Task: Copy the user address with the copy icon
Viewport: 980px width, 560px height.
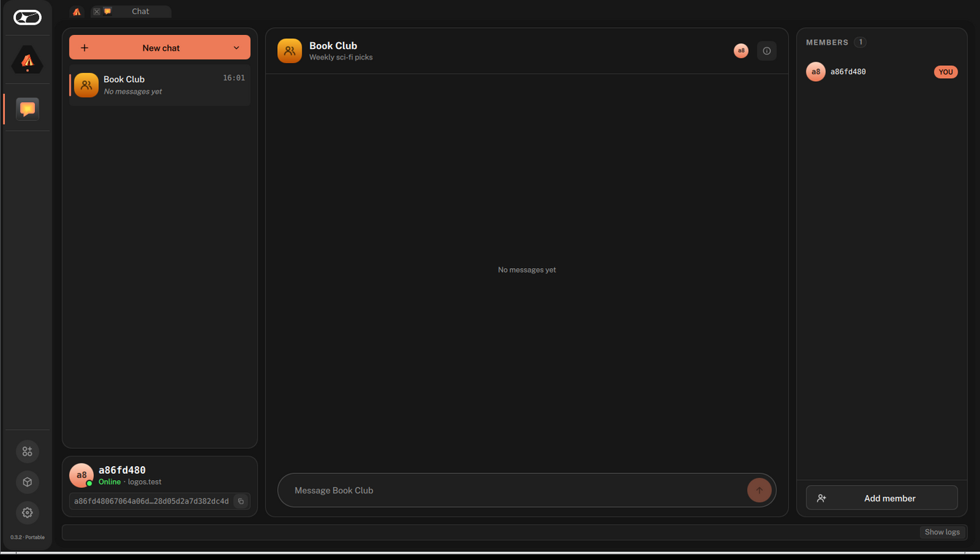Action: [x=241, y=501]
